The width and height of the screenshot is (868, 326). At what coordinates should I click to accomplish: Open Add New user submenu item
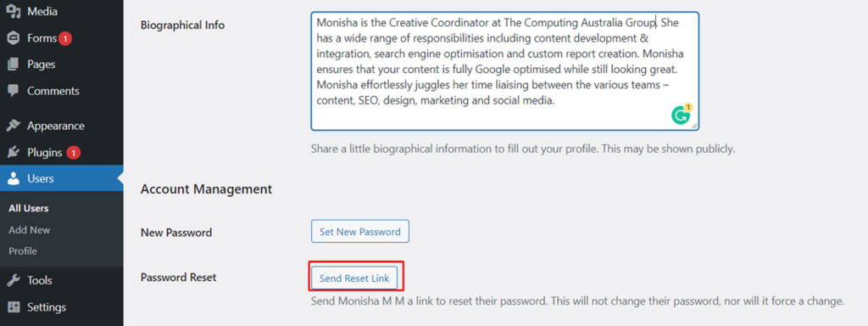30,230
